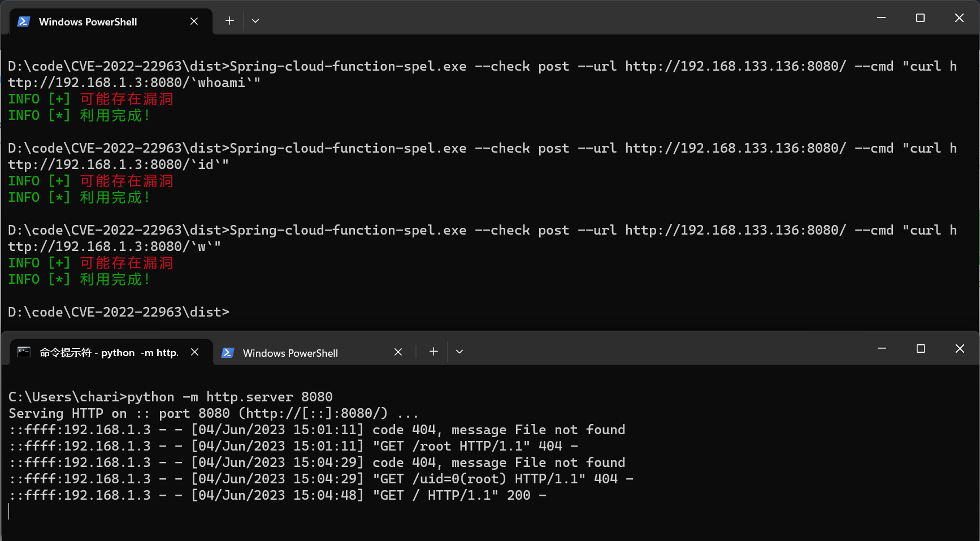Expand the profile dropdown in the upper terminal window
The width and height of the screenshot is (980, 541).
click(255, 21)
